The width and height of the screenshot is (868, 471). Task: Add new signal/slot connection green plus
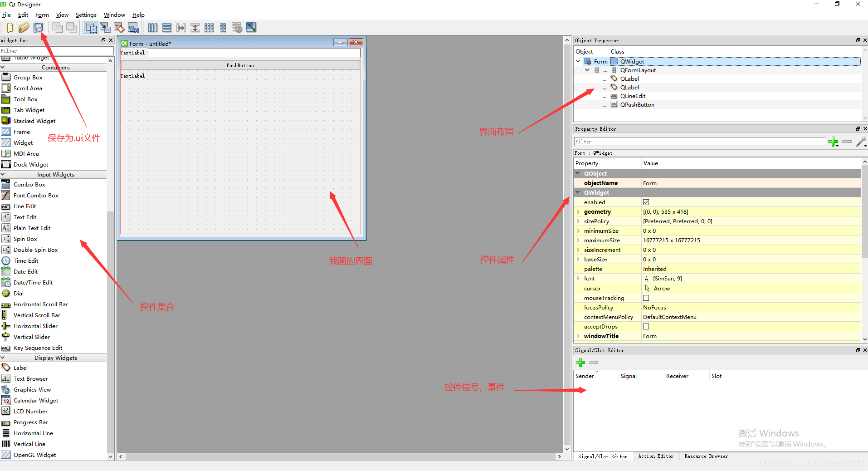point(580,363)
